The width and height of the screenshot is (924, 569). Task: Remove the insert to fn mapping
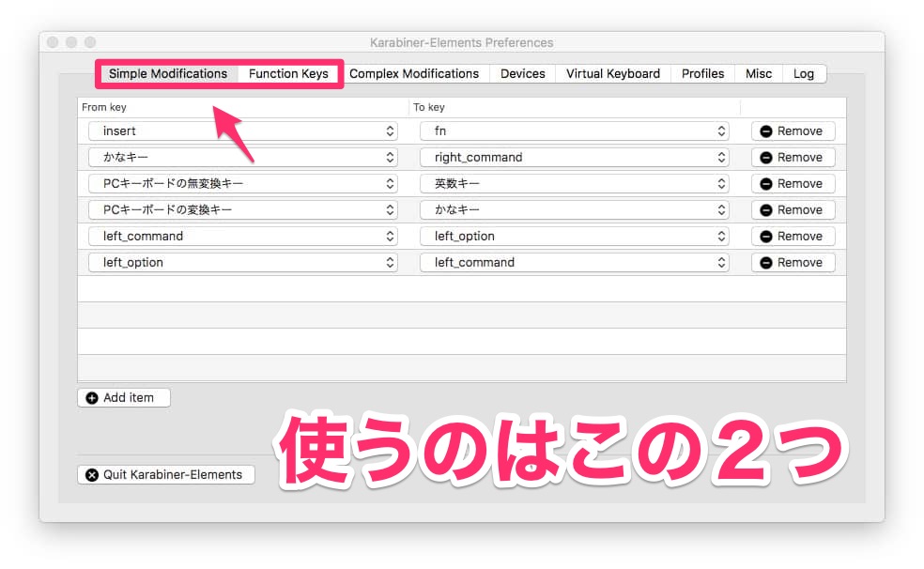pyautogui.click(x=793, y=131)
